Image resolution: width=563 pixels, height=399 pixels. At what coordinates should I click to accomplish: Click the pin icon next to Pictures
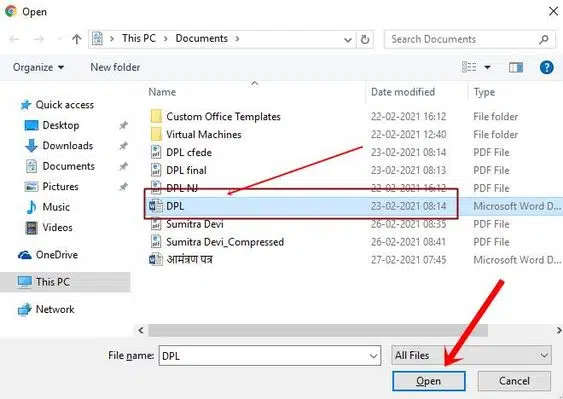coord(124,187)
